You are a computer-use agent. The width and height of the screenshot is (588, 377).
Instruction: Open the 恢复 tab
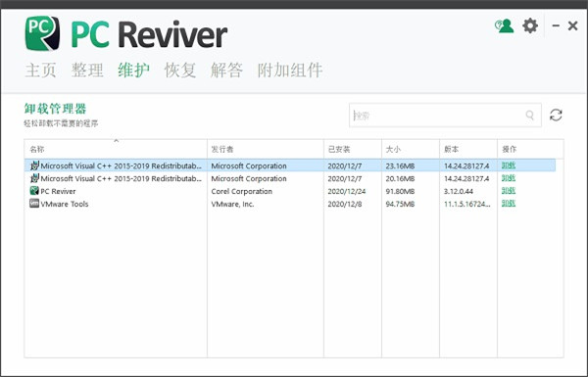(x=180, y=71)
